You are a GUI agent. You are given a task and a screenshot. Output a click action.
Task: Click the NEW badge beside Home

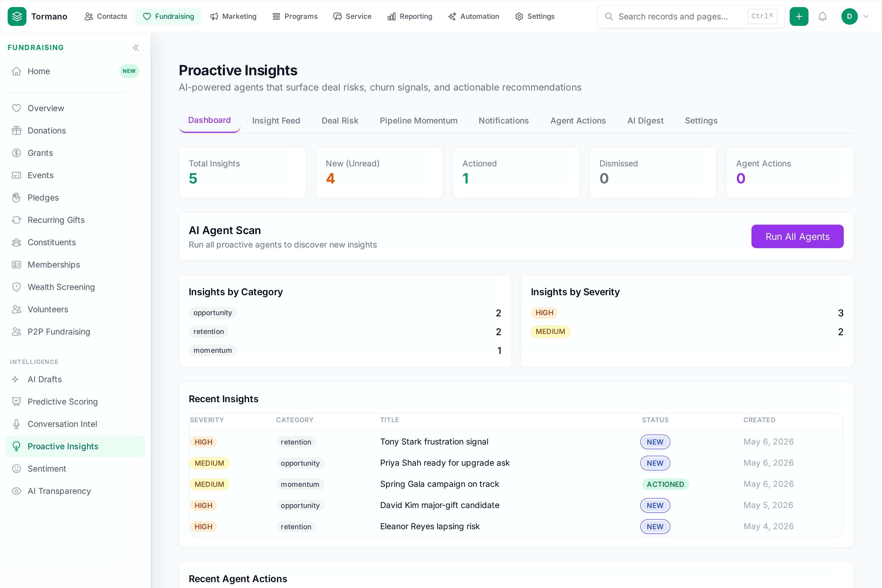tap(129, 71)
